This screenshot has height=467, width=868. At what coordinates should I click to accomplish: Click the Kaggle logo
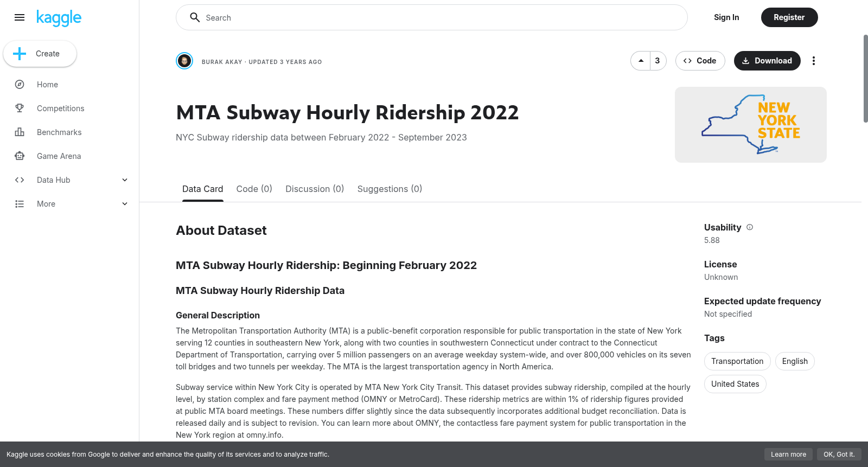pos(59,18)
